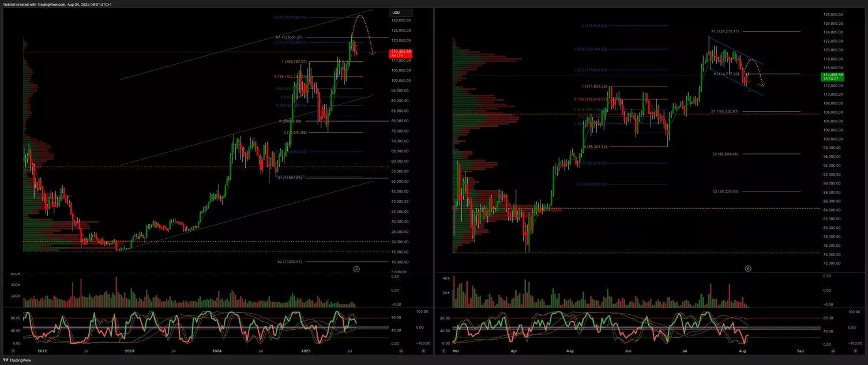
Task: Click the Z timezone icon under left chart
Action: click(13, 350)
